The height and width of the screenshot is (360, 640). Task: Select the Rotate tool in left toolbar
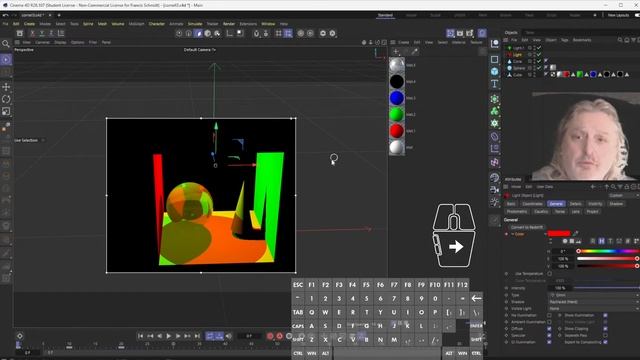coord(6,99)
